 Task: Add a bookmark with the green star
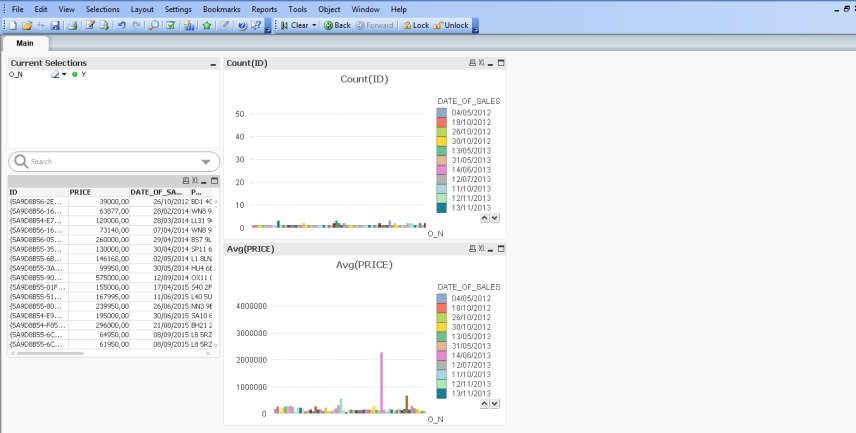click(207, 25)
